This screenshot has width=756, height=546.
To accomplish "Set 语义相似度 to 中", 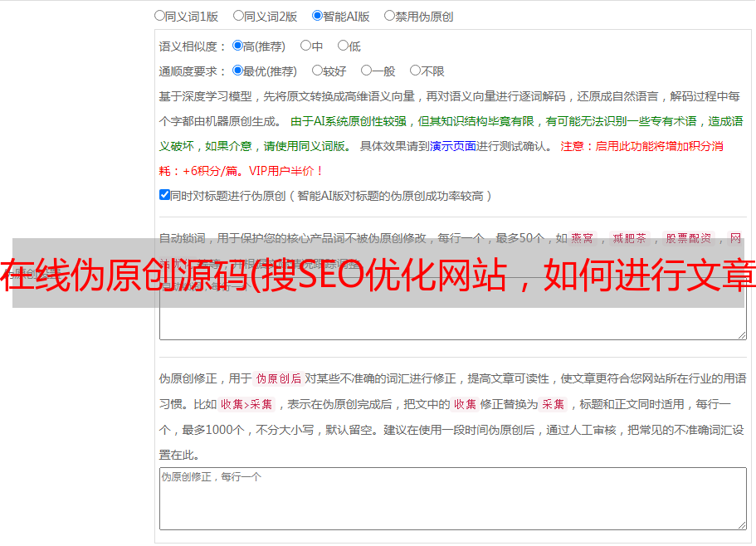I will tap(305, 46).
